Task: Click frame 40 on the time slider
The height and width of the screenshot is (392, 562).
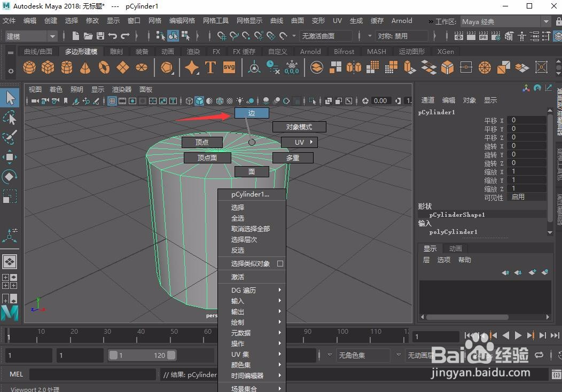Action: click(141, 336)
